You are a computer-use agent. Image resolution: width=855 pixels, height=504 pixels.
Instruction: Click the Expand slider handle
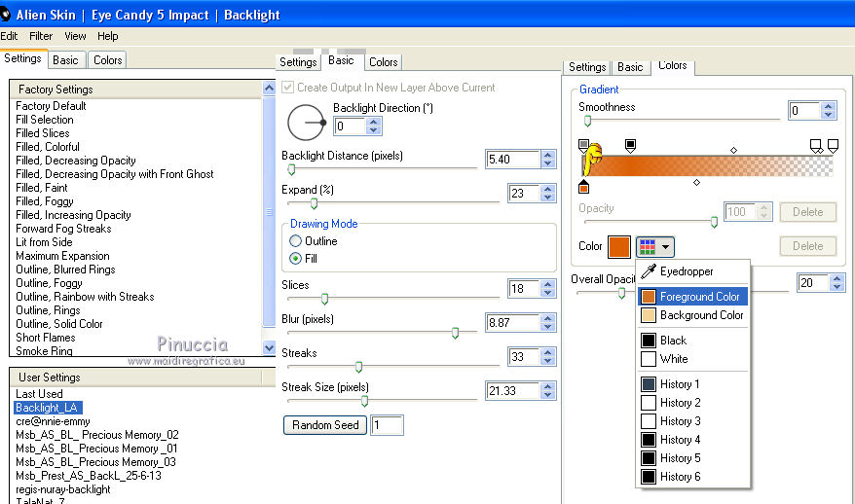point(315,203)
